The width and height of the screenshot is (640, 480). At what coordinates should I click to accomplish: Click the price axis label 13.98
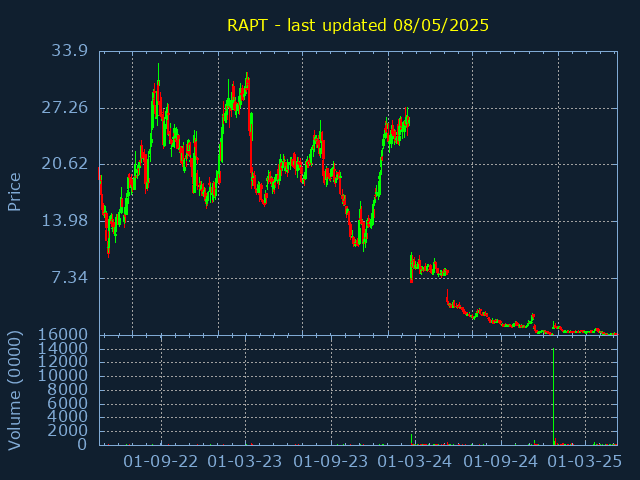(x=64, y=221)
